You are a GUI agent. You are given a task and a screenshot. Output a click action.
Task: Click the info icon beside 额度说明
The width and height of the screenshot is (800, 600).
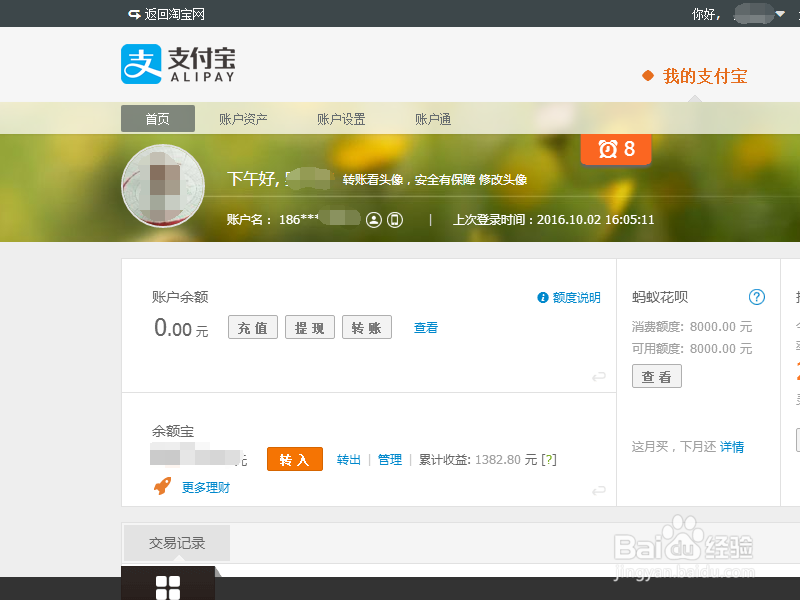(543, 297)
